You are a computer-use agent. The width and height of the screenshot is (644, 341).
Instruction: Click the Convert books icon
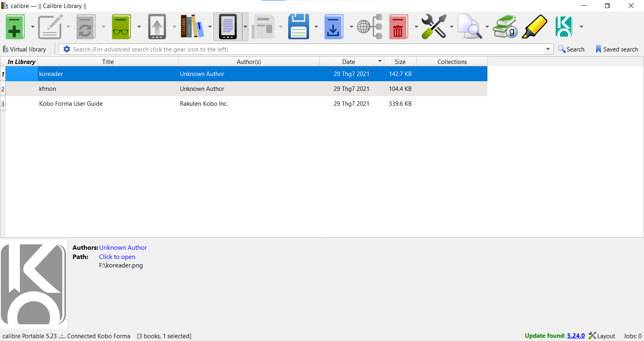[86, 27]
